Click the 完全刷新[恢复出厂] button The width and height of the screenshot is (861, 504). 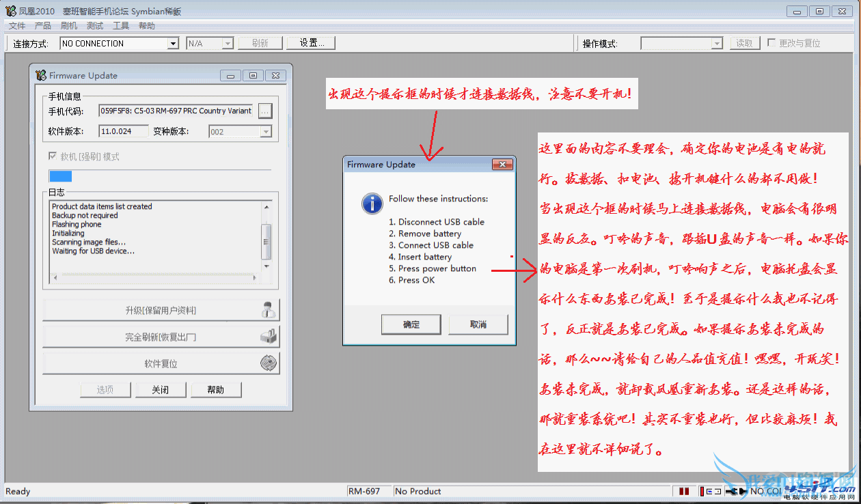(161, 337)
